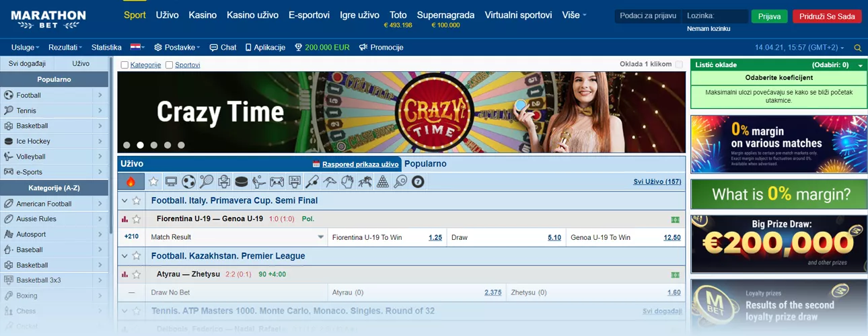Choose the horse racing filter icon
The image size is (868, 336).
coord(365,181)
